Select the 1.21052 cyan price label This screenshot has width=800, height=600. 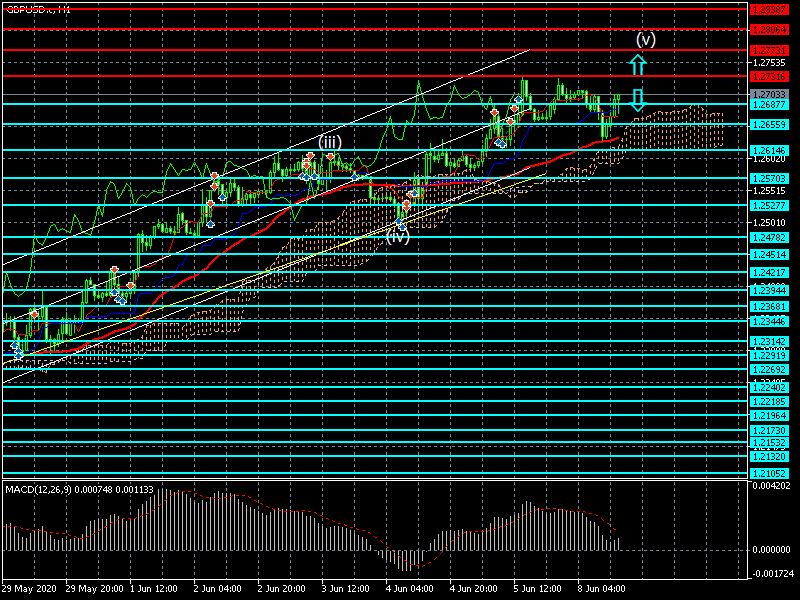click(x=769, y=474)
